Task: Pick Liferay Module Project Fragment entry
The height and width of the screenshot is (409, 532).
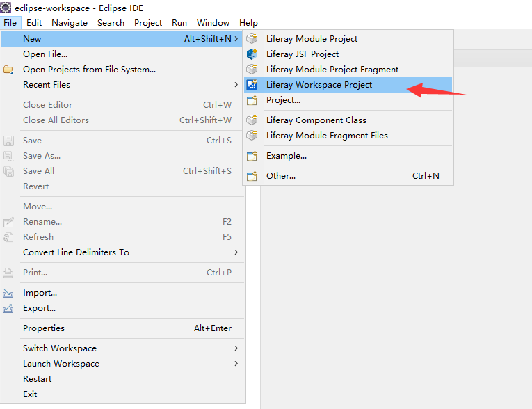Action: tap(348, 70)
